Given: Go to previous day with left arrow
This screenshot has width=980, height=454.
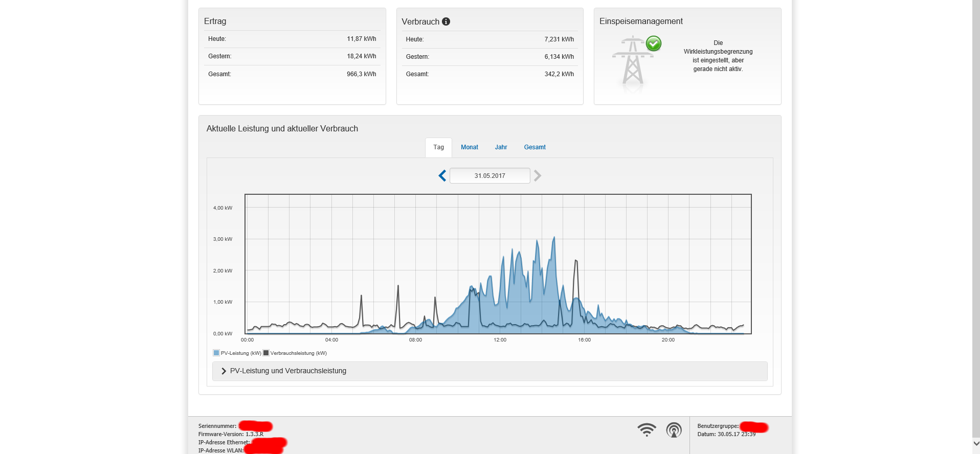Looking at the screenshot, I should pyautogui.click(x=442, y=176).
